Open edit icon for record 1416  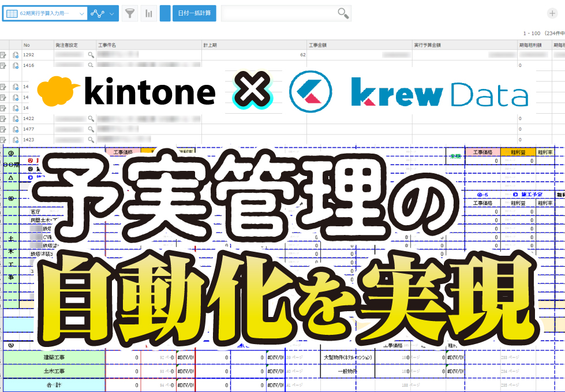[3, 66]
